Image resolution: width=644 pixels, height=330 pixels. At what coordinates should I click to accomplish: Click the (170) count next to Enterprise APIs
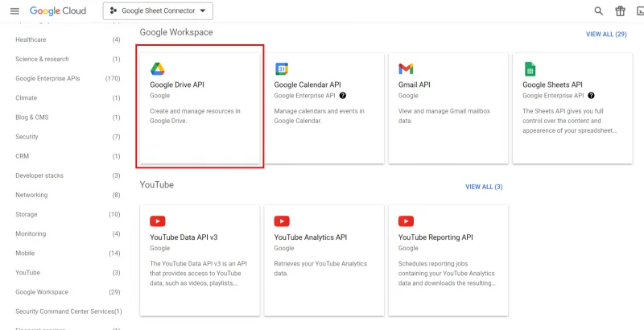(x=113, y=78)
